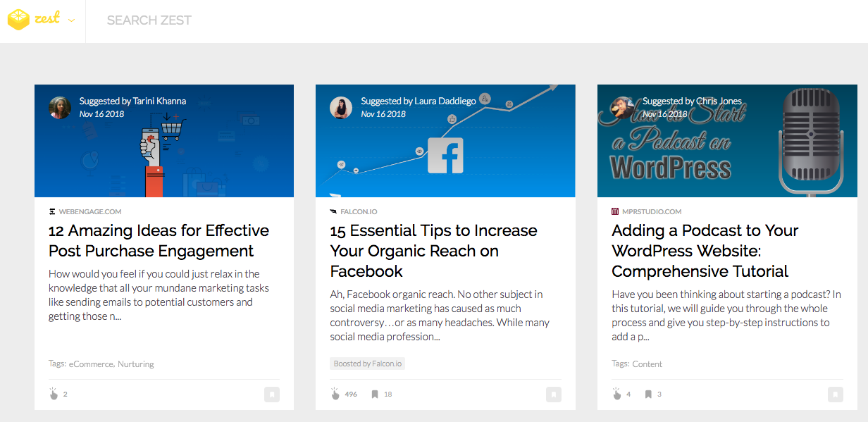The image size is (868, 422).
Task: Open Chris Jones's profile avatar
Action: [x=623, y=108]
